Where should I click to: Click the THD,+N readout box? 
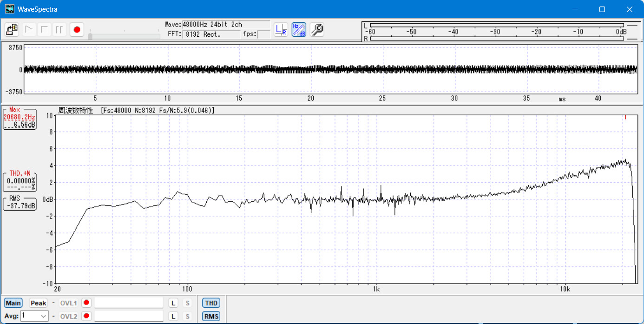20,181
